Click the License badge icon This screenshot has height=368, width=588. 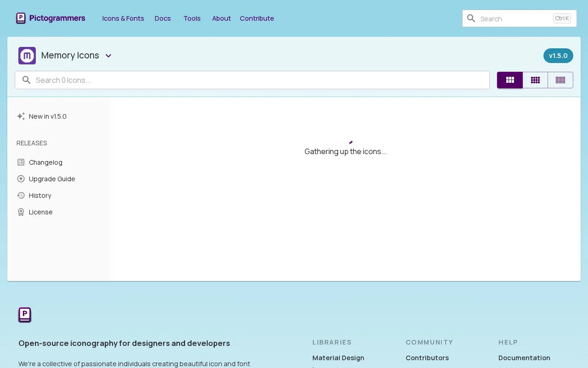pos(21,212)
